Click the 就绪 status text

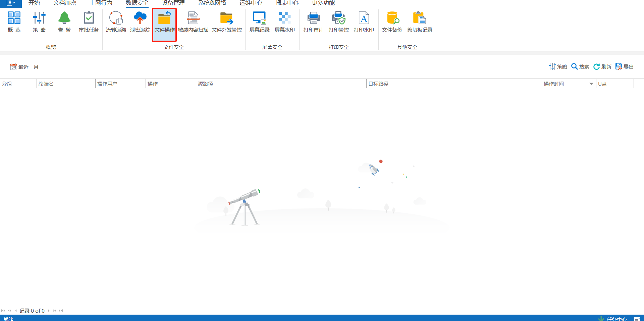[8, 319]
